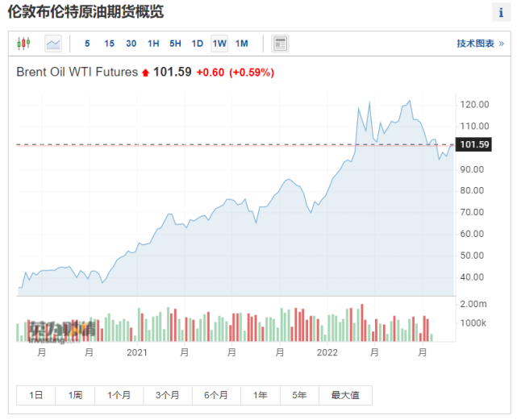Switch to candlestick chart type

pyautogui.click(x=23, y=43)
